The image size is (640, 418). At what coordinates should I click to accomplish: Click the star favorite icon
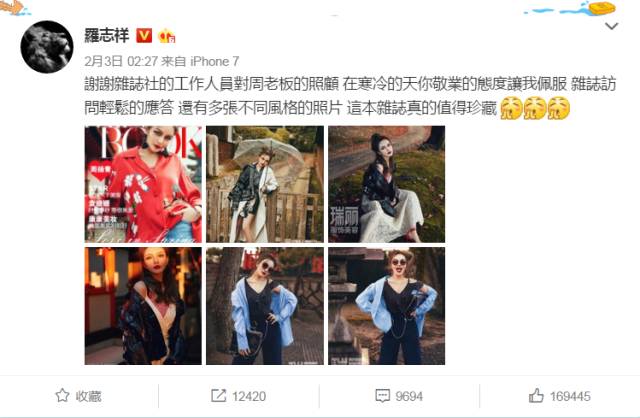point(62,396)
